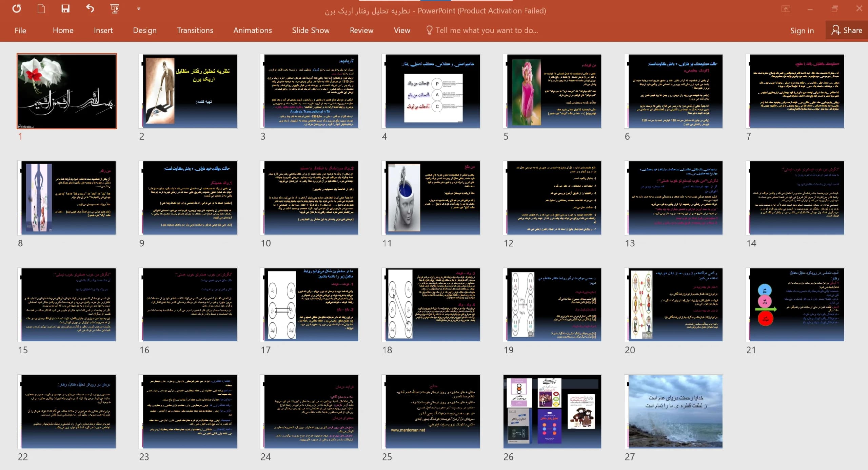868x470 pixels.
Task: Click the Share button
Action: (847, 30)
